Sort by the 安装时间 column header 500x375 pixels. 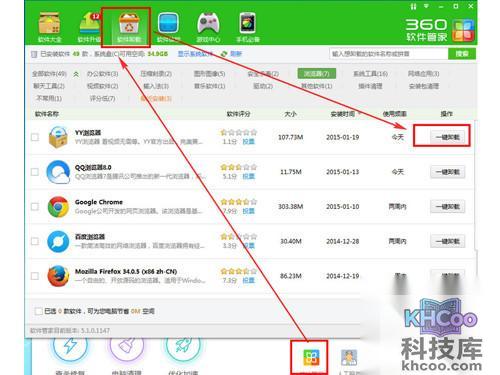(x=343, y=114)
